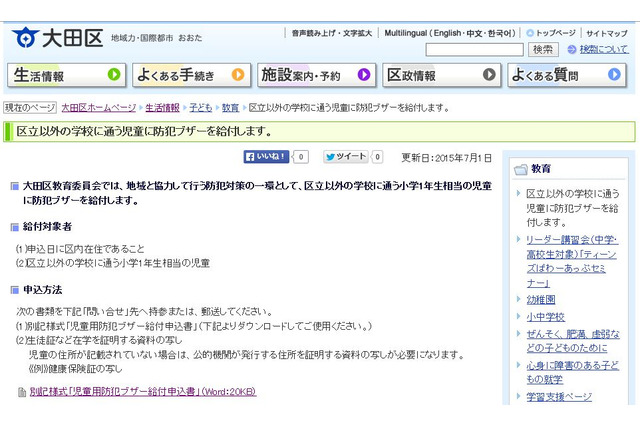
Task: Open the 心身に障害のある子どもの就学 sidebar link
Action: 572,372
